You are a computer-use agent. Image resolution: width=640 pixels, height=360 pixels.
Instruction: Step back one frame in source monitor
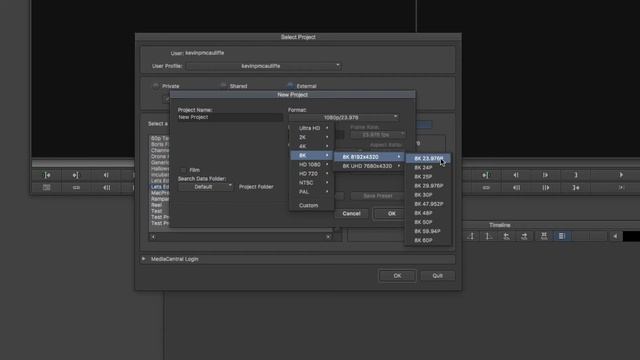106,175
